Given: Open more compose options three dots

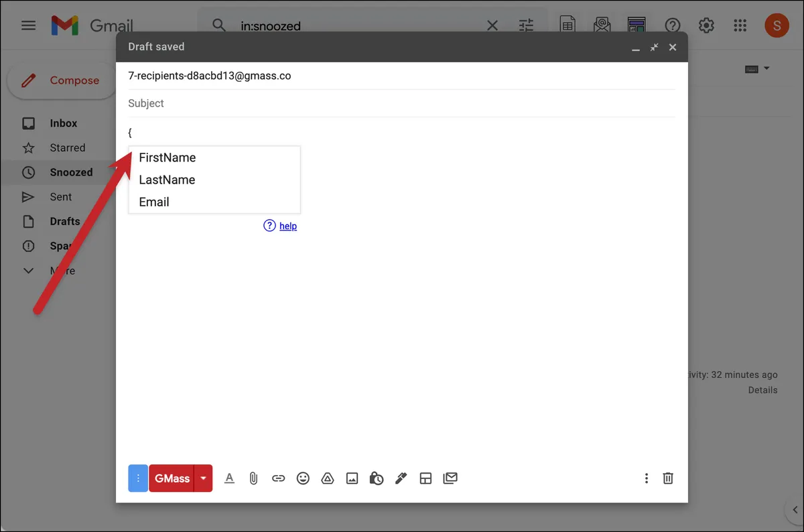Looking at the screenshot, I should [646, 478].
